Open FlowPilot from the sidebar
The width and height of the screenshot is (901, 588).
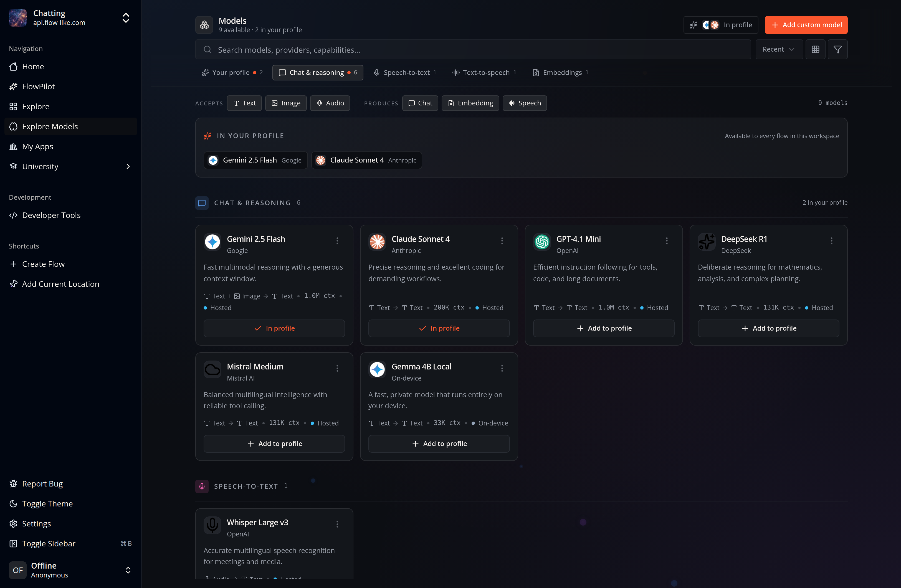tap(71, 87)
